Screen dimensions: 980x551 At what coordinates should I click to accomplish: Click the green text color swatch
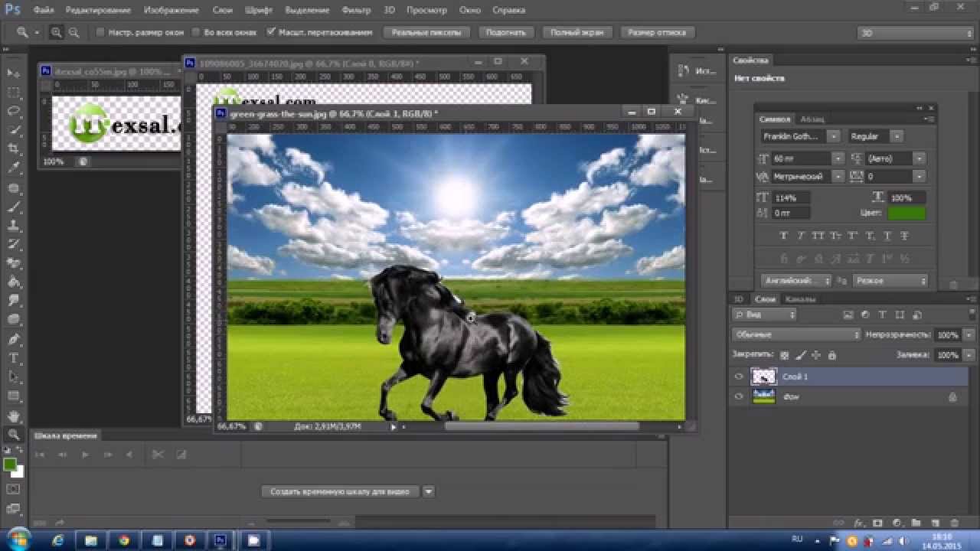click(906, 214)
